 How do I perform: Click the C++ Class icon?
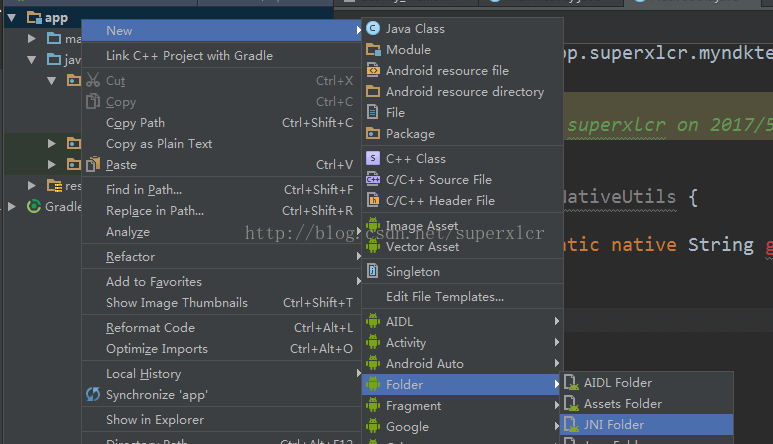click(373, 158)
